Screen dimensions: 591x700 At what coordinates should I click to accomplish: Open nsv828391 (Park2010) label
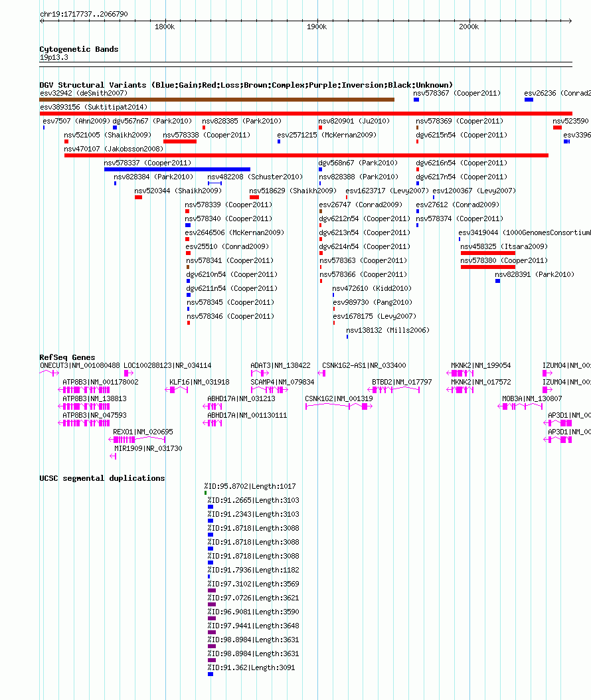[535, 274]
